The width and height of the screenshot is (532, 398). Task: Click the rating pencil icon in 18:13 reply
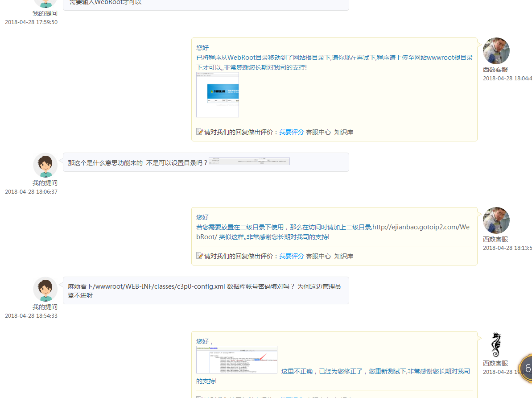point(199,256)
